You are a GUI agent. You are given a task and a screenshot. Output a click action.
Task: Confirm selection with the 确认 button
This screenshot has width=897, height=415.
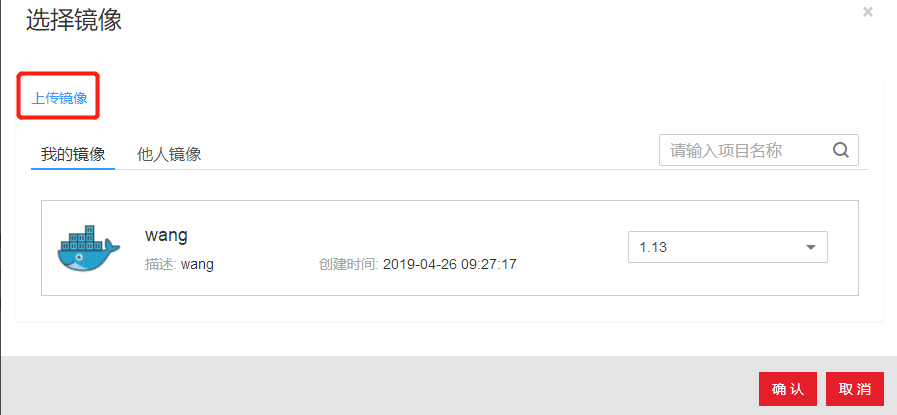(x=788, y=389)
